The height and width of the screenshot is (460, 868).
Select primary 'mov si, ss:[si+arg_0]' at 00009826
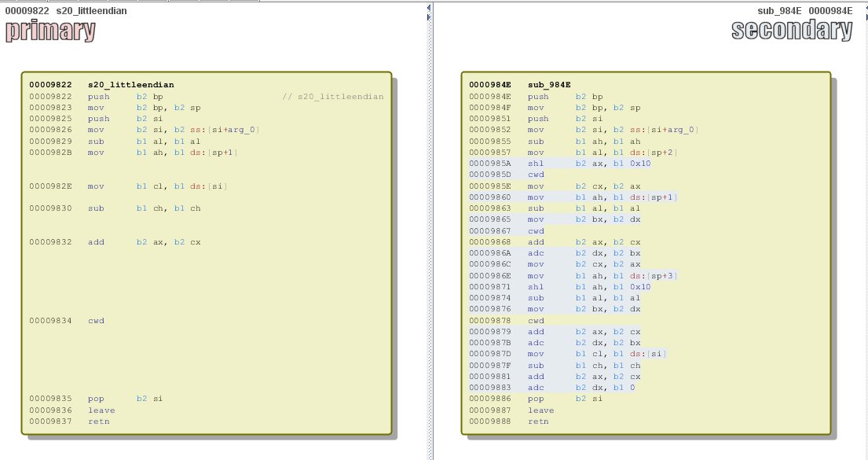145,130
